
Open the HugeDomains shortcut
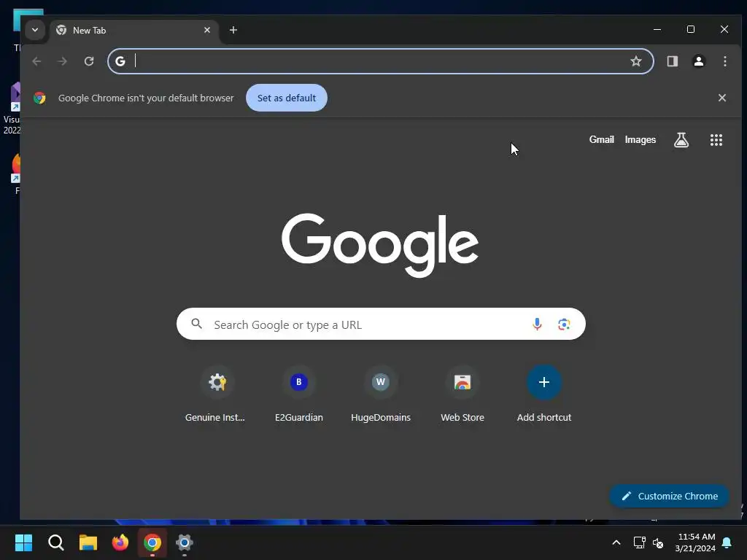point(381,394)
